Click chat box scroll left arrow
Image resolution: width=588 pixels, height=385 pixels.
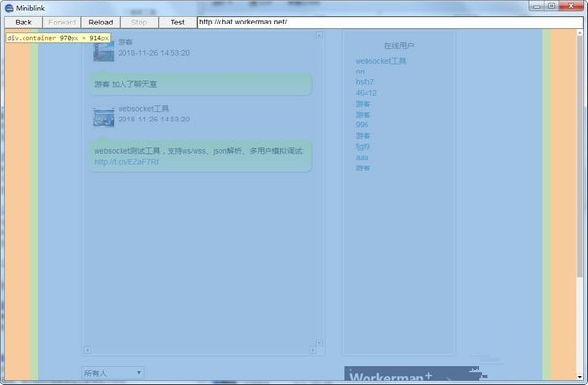pyautogui.click(x=87, y=350)
